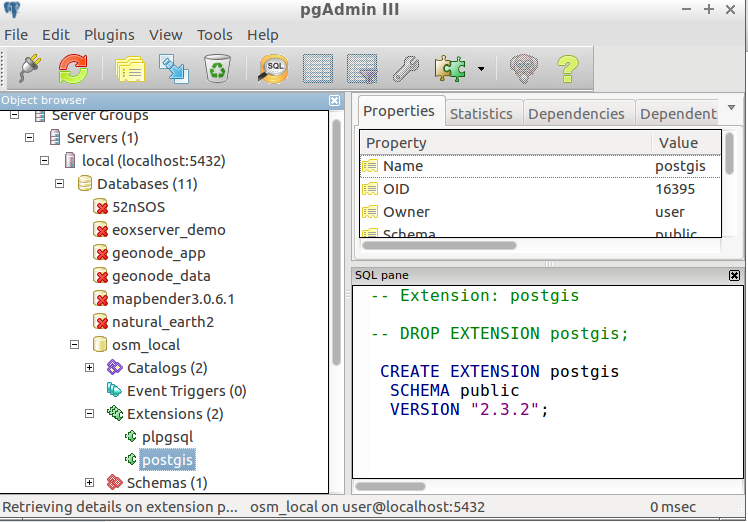Select the postgis extension
The image size is (748, 522).
click(167, 460)
